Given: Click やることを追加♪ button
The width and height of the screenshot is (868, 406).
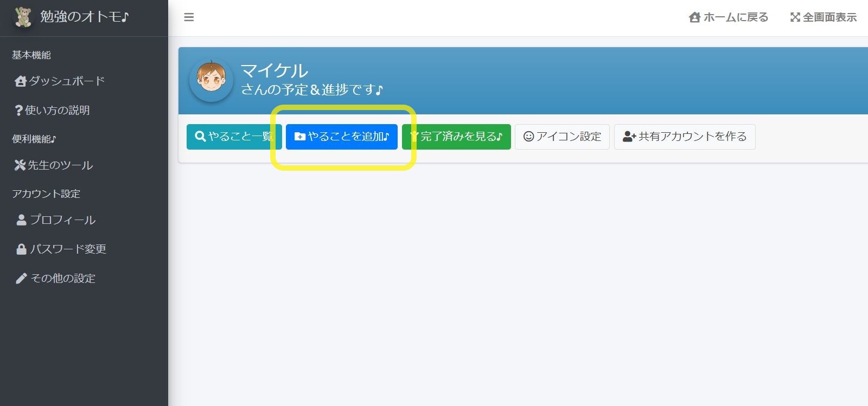Looking at the screenshot, I should pyautogui.click(x=342, y=137).
